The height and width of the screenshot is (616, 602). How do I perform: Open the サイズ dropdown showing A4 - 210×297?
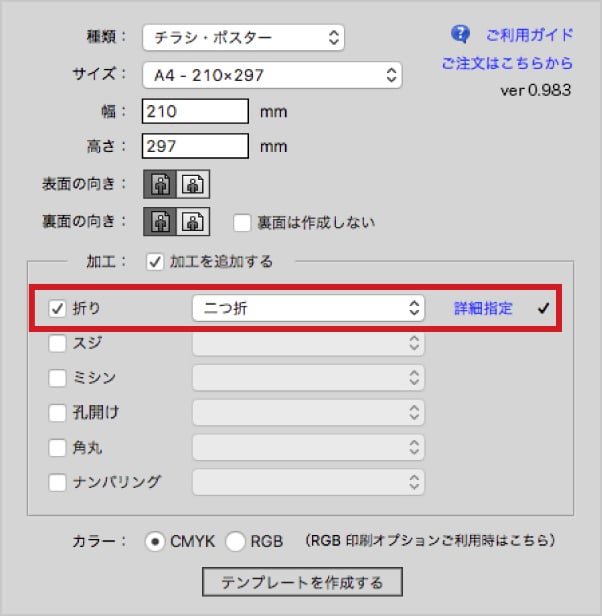click(272, 75)
